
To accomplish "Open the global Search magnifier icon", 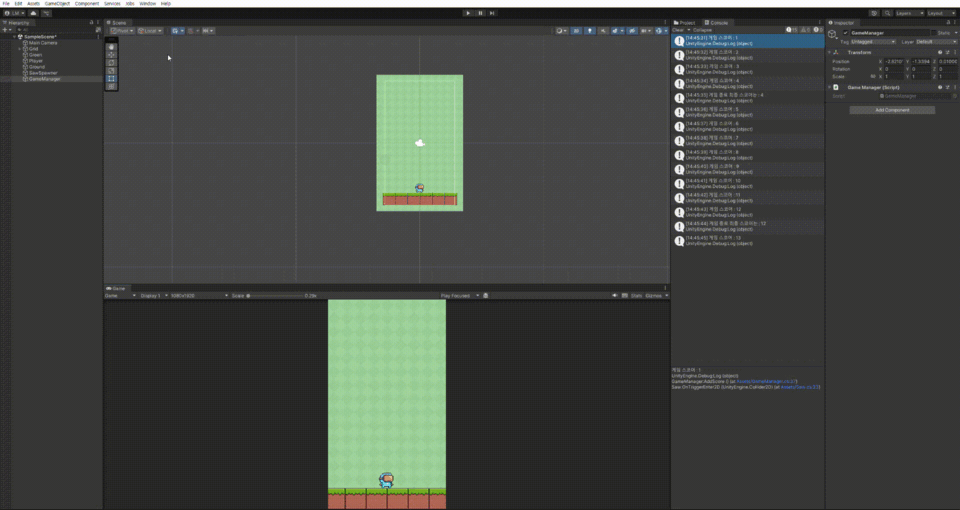I will (888, 13).
